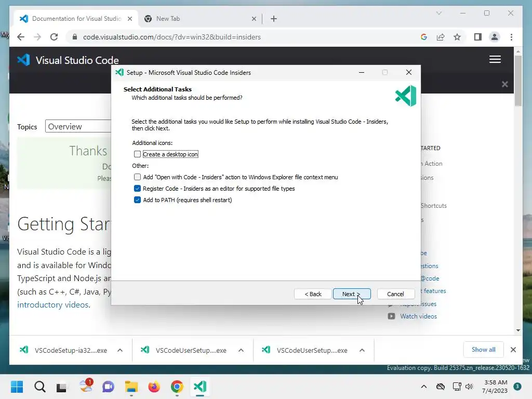Open a new Chrome tab with plus

tap(274, 19)
